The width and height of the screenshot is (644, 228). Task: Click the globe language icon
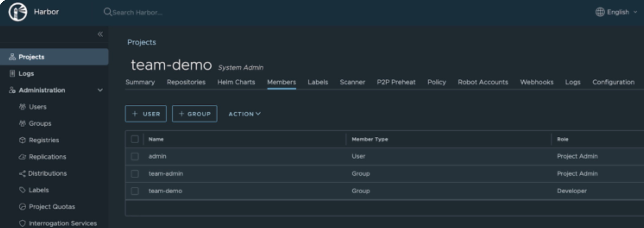click(600, 12)
